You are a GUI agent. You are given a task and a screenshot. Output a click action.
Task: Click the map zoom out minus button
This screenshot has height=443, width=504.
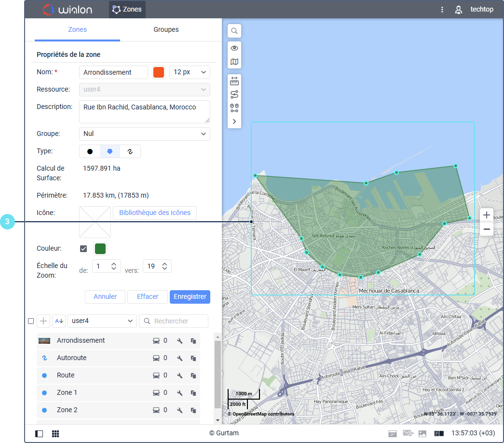(487, 229)
